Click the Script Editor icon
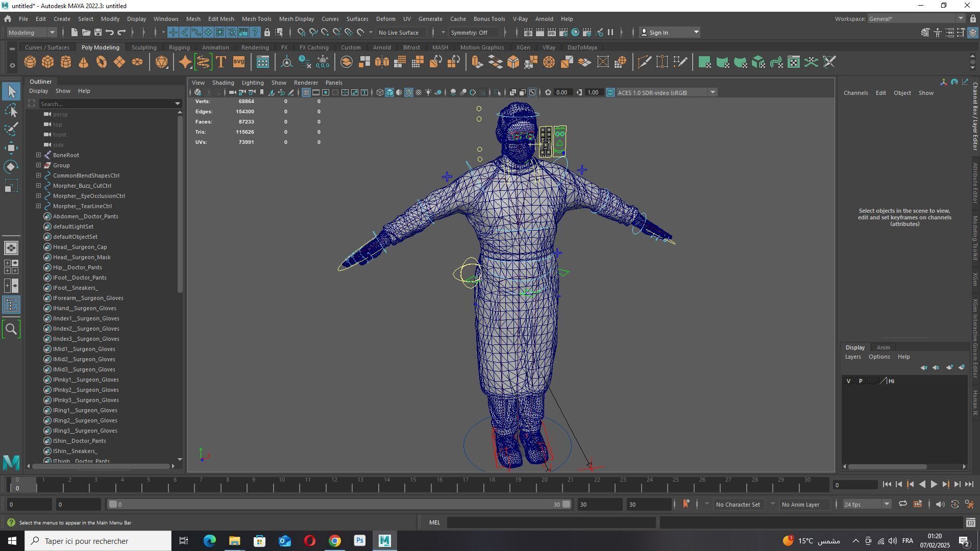Viewport: 980px width, 551px height. click(x=971, y=522)
